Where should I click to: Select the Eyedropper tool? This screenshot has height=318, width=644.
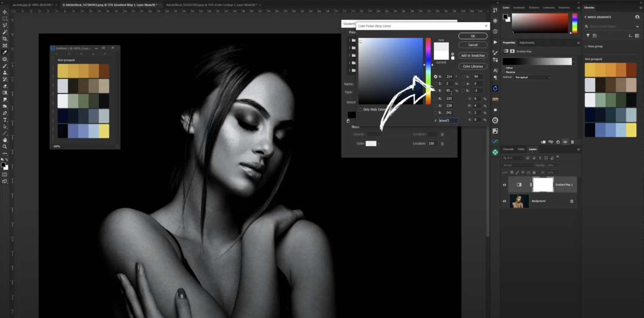click(x=5, y=52)
